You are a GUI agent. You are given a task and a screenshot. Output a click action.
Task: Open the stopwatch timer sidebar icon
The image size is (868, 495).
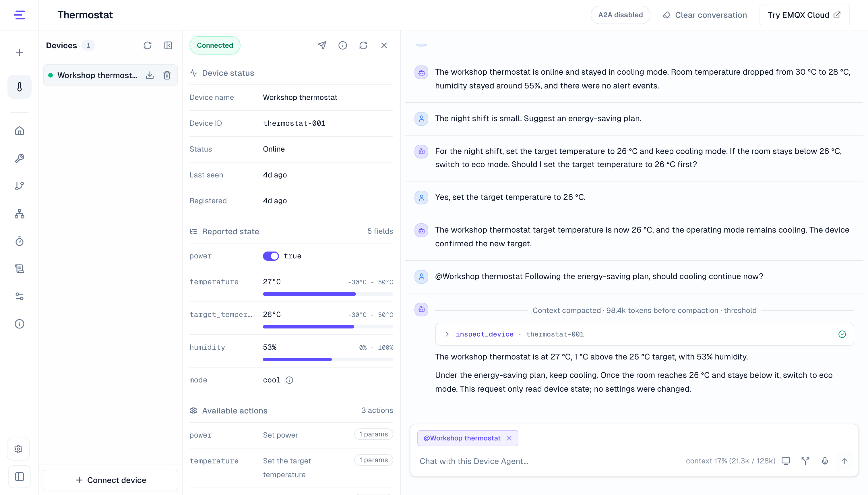(19, 241)
